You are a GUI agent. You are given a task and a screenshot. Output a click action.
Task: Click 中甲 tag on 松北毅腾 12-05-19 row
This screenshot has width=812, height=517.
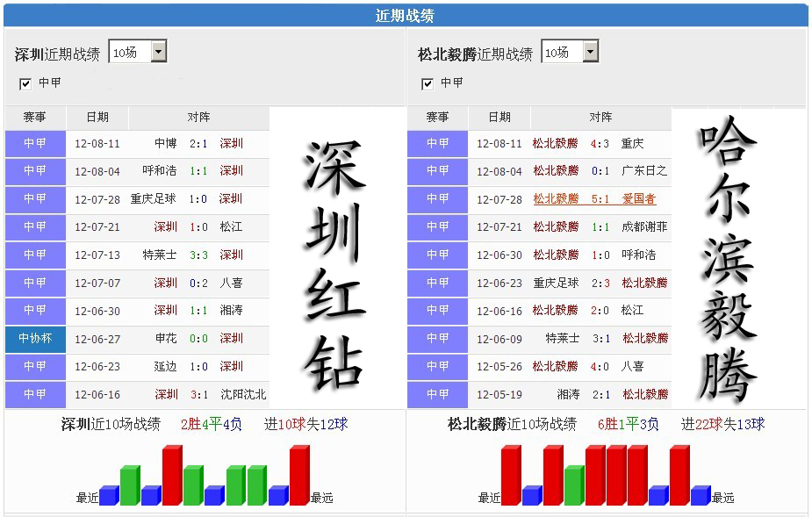[x=437, y=394]
